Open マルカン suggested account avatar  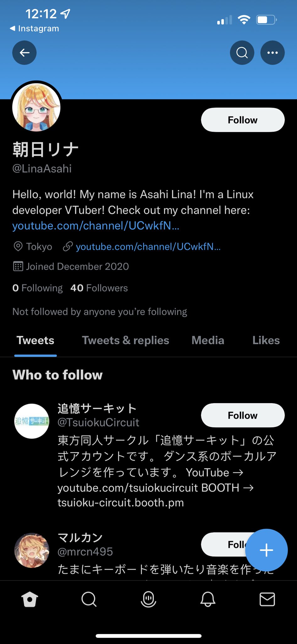[32, 550]
